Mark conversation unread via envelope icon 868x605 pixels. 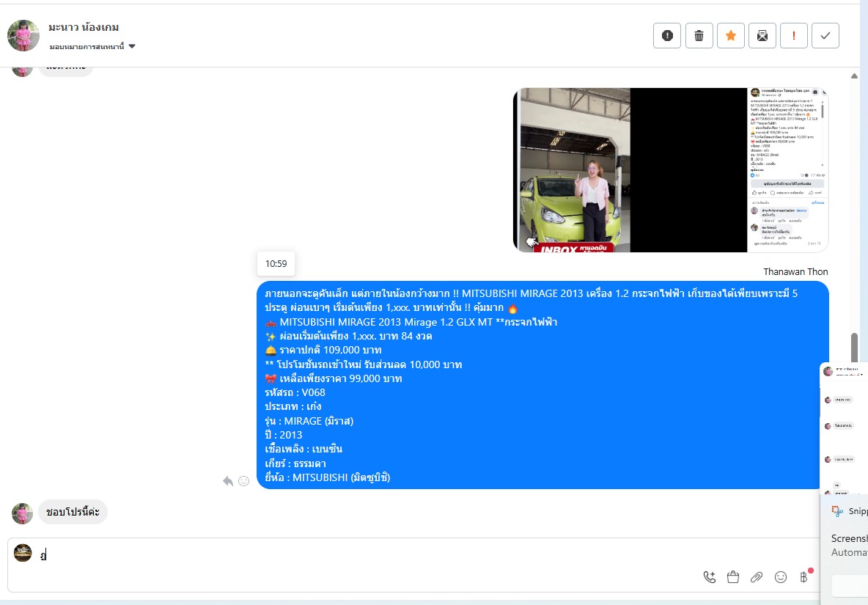coord(762,36)
